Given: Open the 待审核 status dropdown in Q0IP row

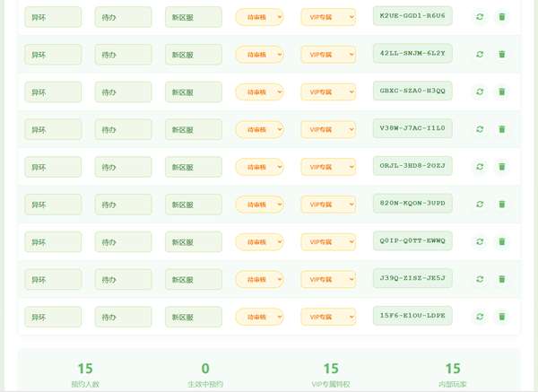Looking at the screenshot, I should tap(260, 241).
